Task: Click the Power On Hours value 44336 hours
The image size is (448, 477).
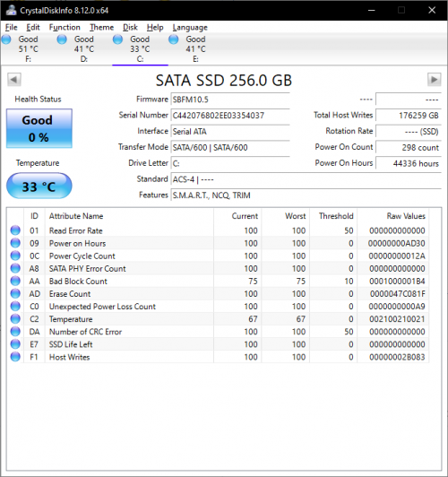Action: pos(409,163)
